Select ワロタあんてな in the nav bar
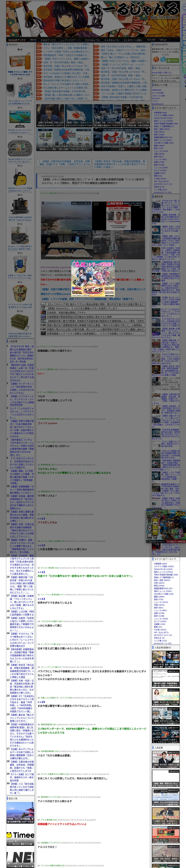The height and width of the screenshot is (868, 186). click(92, 40)
